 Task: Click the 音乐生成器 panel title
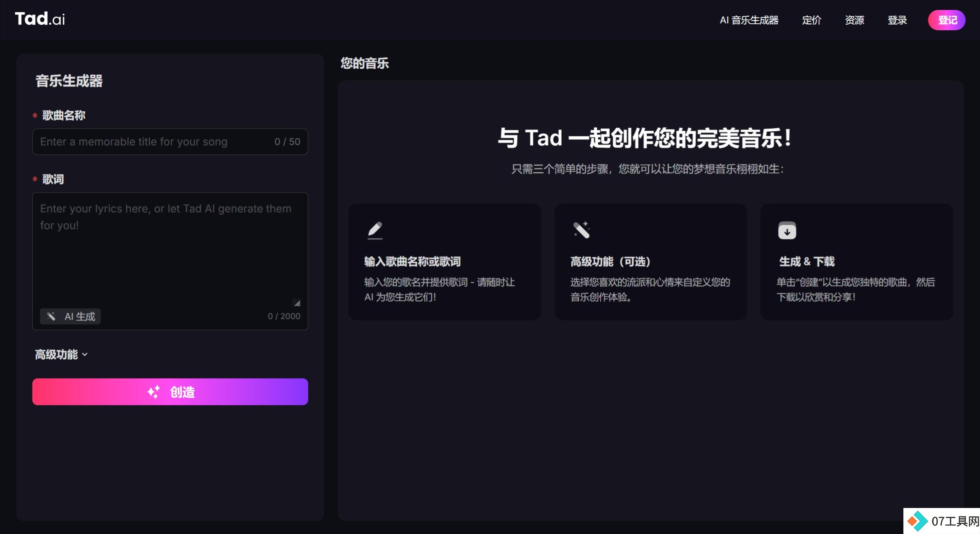pos(69,81)
